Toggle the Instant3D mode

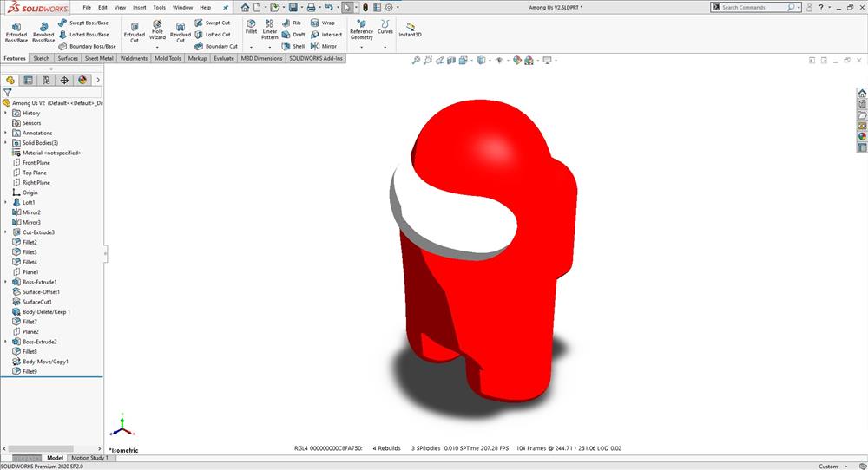tap(411, 29)
